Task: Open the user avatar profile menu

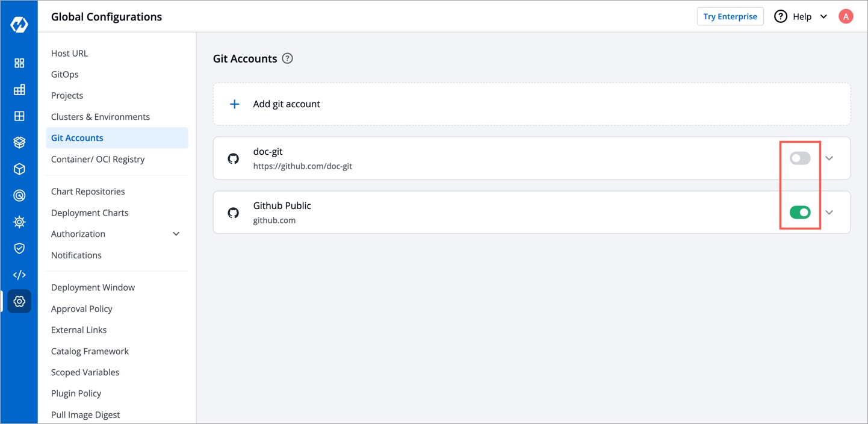Action: (x=846, y=17)
